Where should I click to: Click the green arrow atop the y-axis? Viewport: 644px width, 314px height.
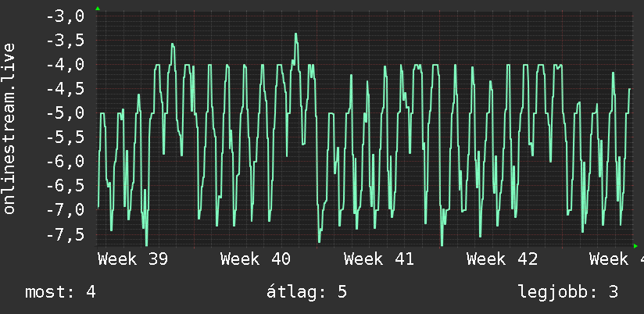pos(98,9)
